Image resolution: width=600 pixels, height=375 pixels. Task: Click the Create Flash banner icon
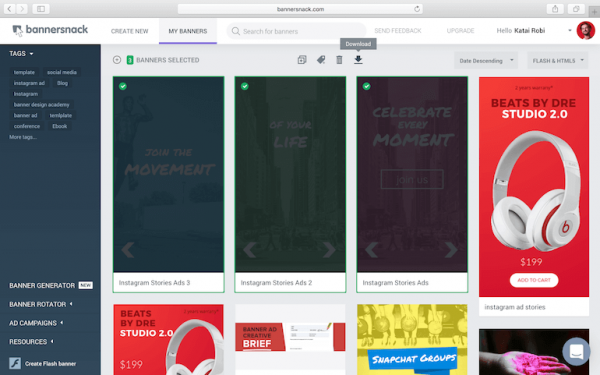(15, 363)
